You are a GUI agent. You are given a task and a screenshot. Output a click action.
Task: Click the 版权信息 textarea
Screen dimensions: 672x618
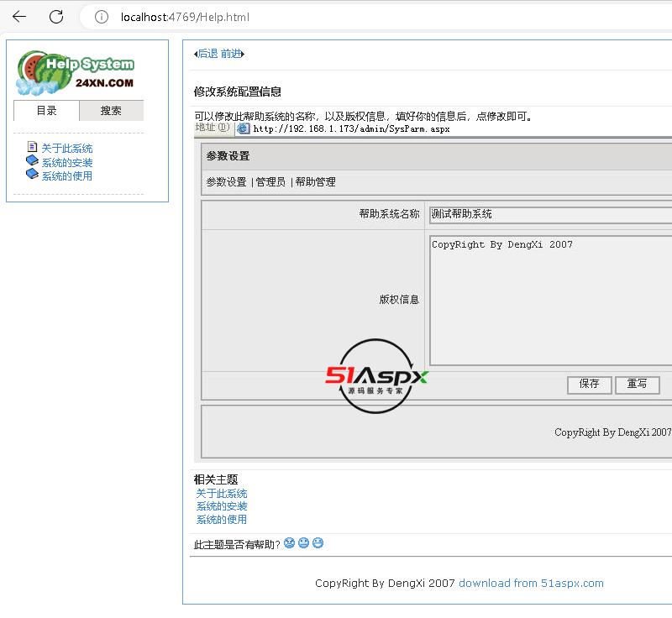(550, 301)
